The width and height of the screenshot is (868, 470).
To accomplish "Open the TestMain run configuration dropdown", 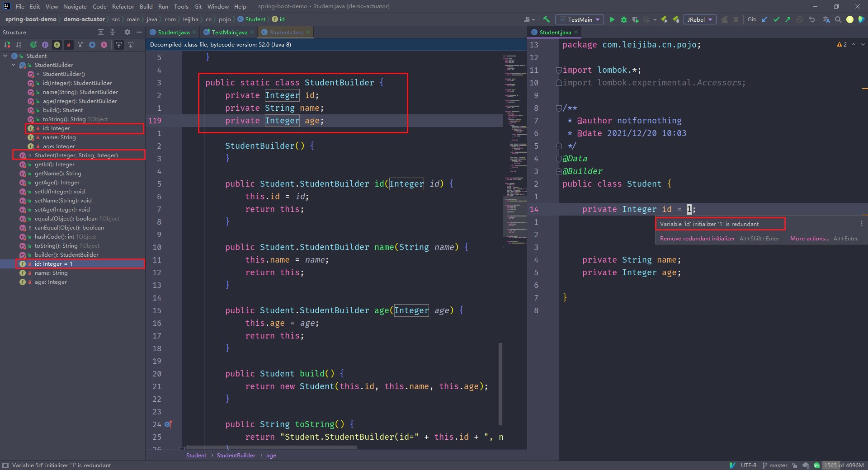I will (x=580, y=19).
